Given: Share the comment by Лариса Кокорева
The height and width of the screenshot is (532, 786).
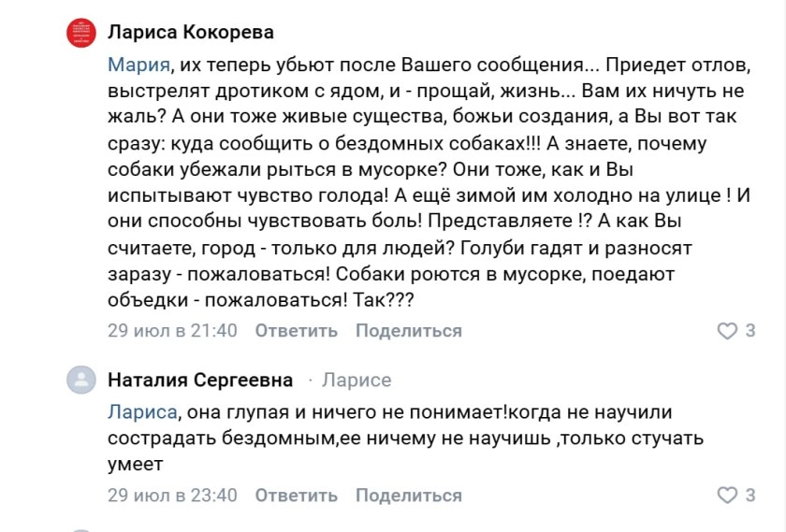Looking at the screenshot, I should 409,331.
